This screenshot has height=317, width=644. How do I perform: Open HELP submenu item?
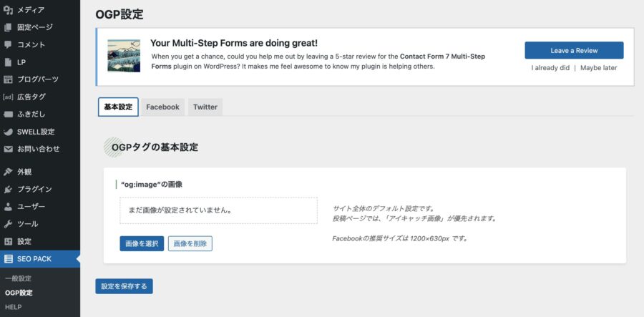tap(14, 307)
